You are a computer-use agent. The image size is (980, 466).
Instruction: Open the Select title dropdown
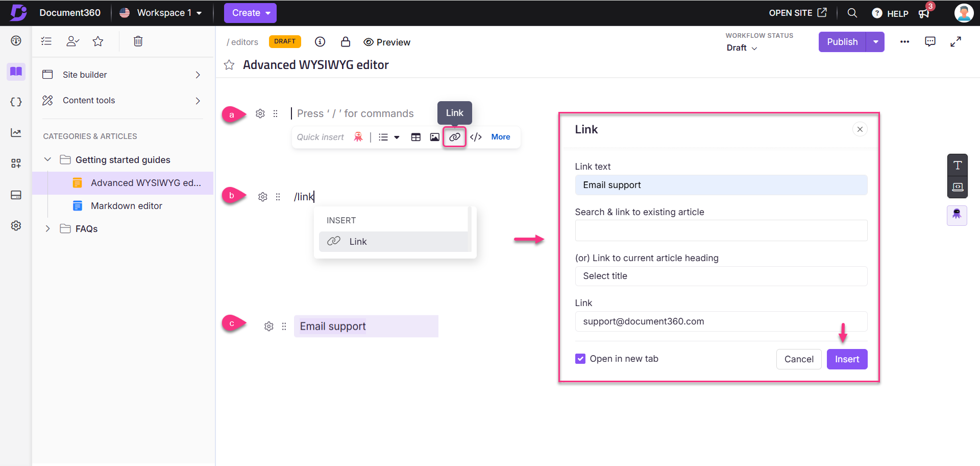[x=721, y=276]
